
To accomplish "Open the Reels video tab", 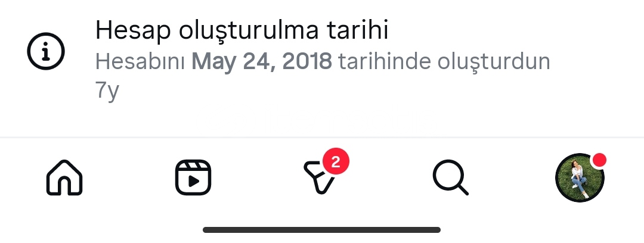I will (x=193, y=177).
